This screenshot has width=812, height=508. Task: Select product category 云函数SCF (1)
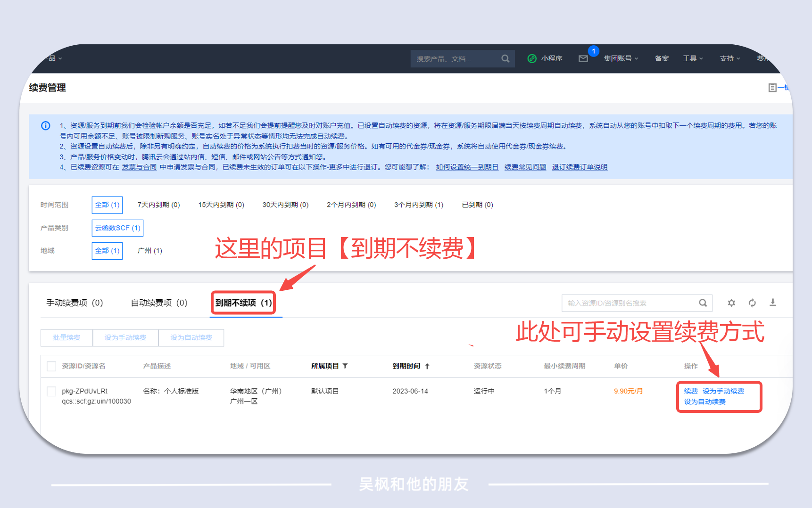click(x=117, y=228)
